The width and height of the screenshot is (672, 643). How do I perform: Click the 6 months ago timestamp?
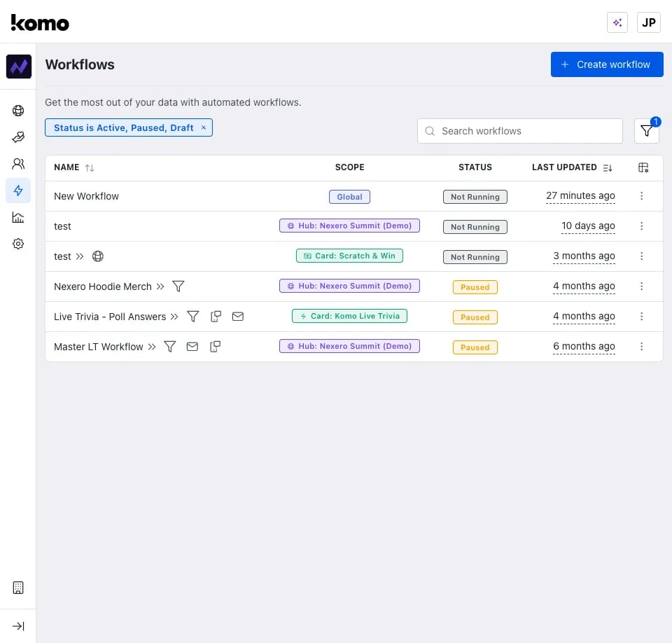[x=584, y=346]
